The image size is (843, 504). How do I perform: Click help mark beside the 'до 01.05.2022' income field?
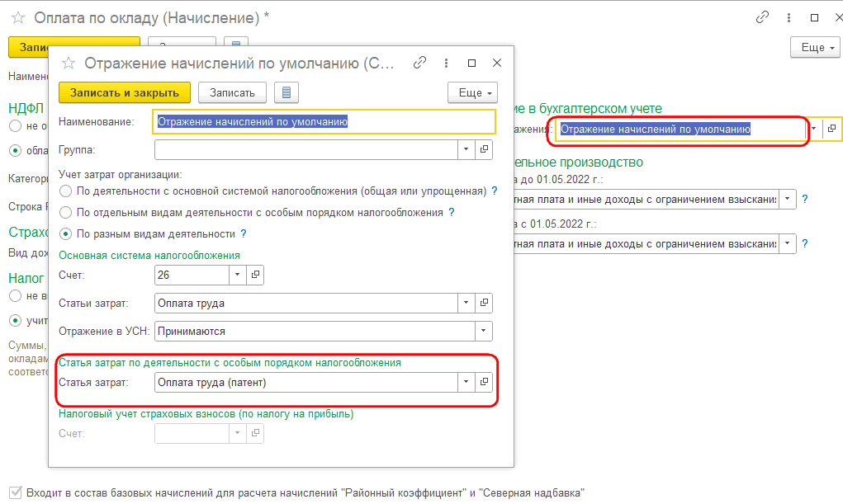[x=805, y=200]
